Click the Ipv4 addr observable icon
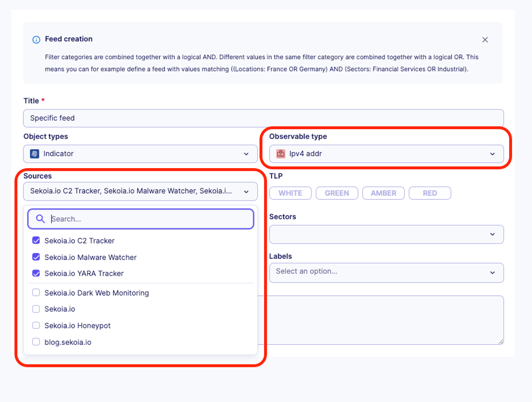The height and width of the screenshot is (402, 532). (281, 154)
